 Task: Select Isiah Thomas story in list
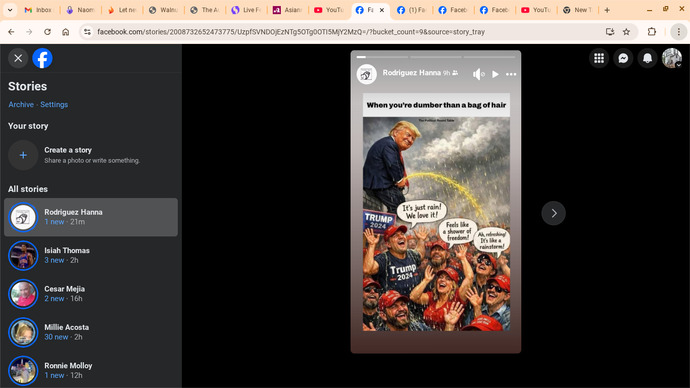point(91,255)
